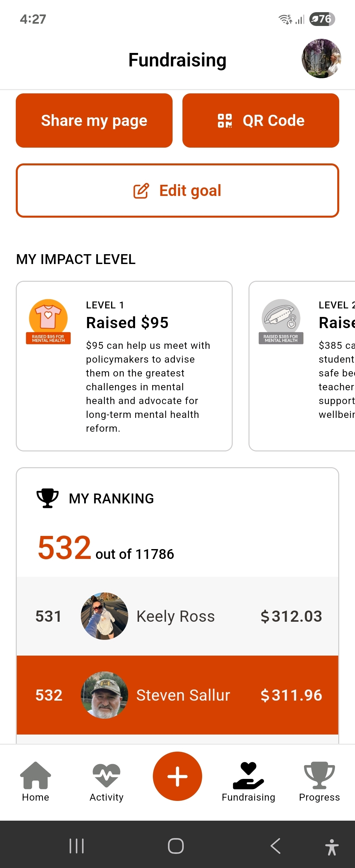Select the Fundraising tab in bottom bar
The width and height of the screenshot is (355, 868).
pos(248,782)
